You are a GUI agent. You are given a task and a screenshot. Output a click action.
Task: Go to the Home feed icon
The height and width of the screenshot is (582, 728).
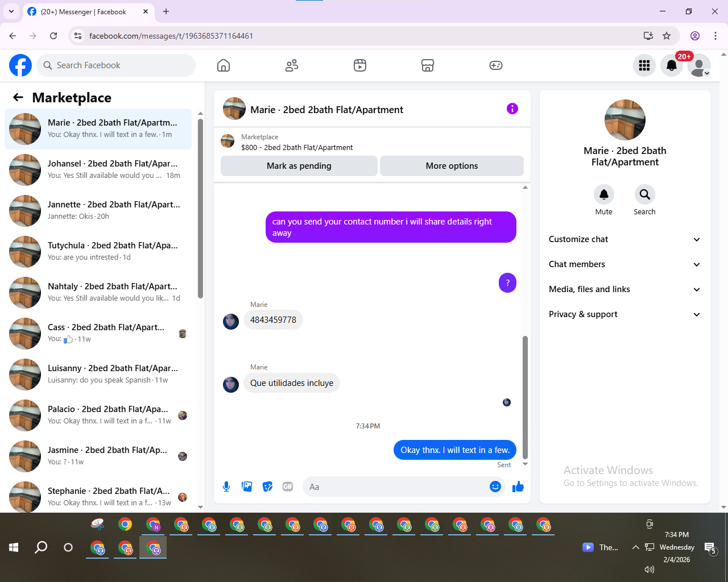(x=224, y=65)
